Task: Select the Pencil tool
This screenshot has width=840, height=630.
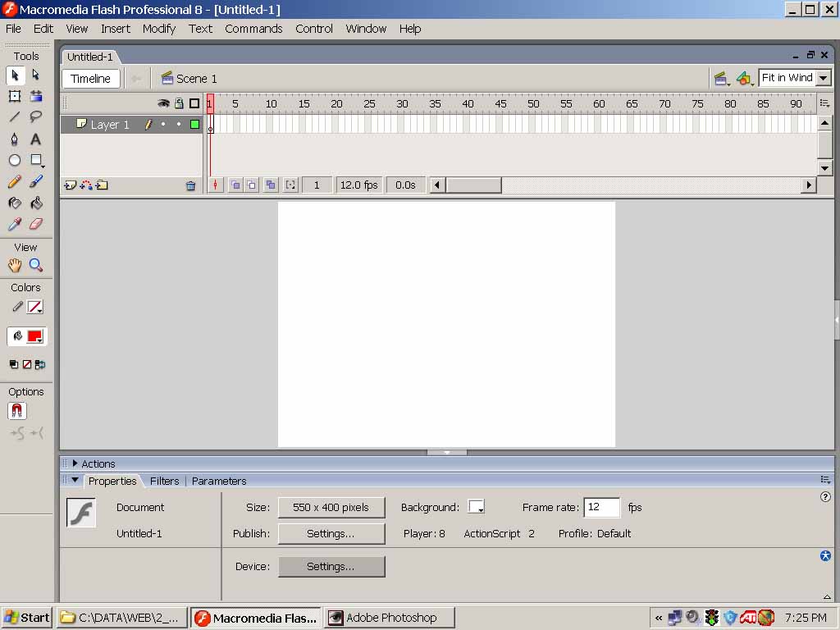Action: (x=15, y=181)
